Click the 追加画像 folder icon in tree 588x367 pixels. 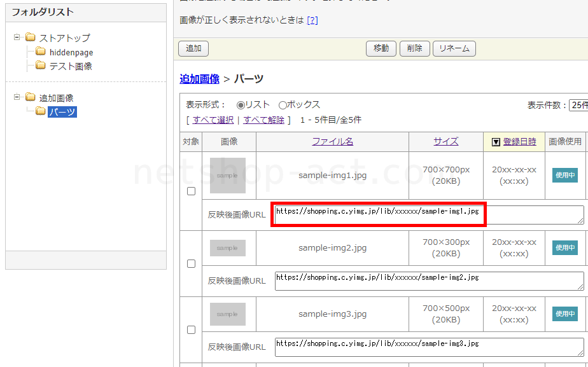click(x=30, y=97)
